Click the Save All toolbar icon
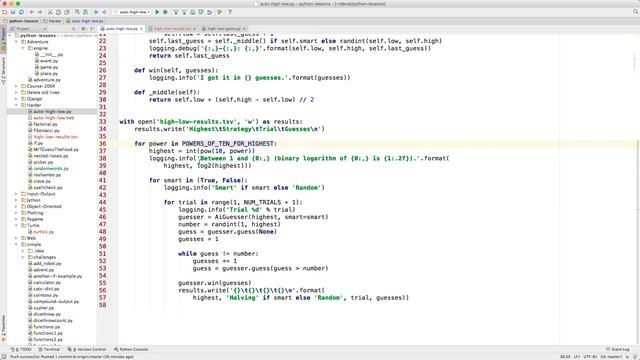The width and height of the screenshot is (640, 360). coord(13,12)
